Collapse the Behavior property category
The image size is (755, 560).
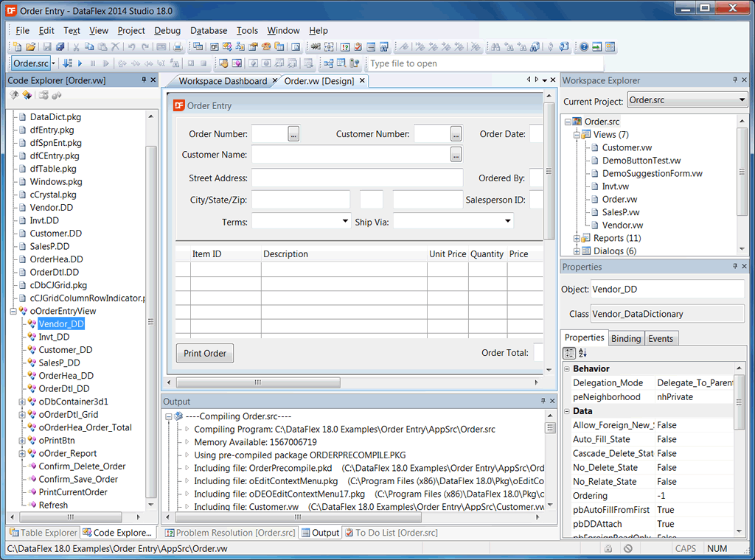coord(566,369)
